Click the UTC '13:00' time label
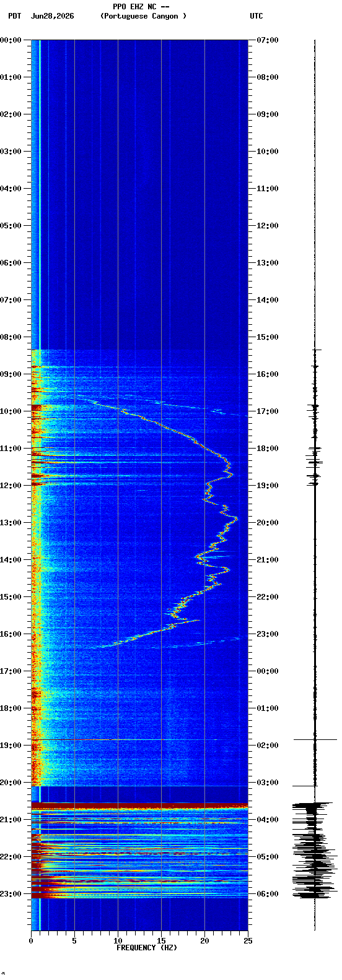This screenshot has width=342, height=980. click(268, 263)
